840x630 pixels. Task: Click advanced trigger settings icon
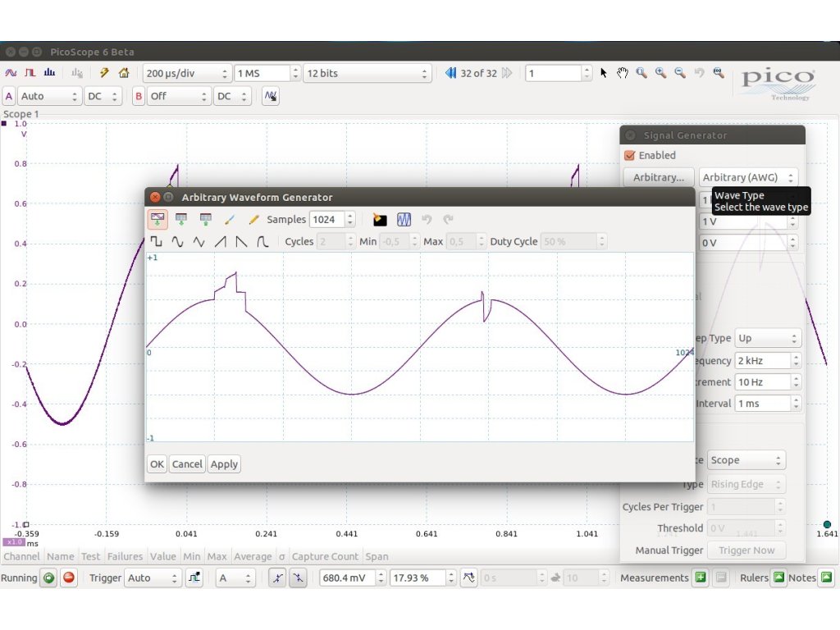click(x=194, y=578)
